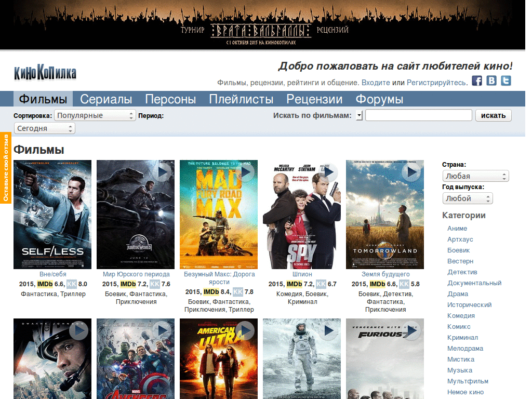The height and width of the screenshot is (399, 532).
Task: Select the Фильмы tab
Action: (x=43, y=99)
